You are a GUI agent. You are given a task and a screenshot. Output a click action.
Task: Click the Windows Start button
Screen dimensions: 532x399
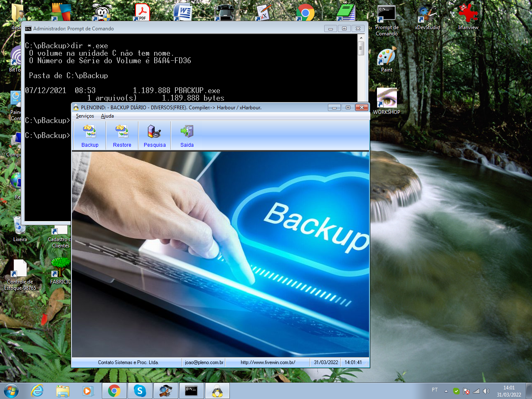11,391
